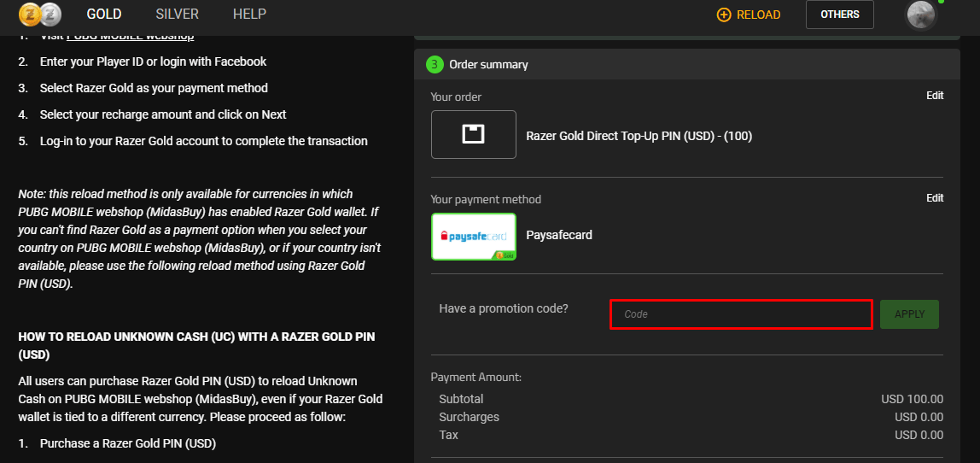Viewport: 980px width, 463px height.
Task: Open the PUBG MOBILE webshop link
Action: 130,36
